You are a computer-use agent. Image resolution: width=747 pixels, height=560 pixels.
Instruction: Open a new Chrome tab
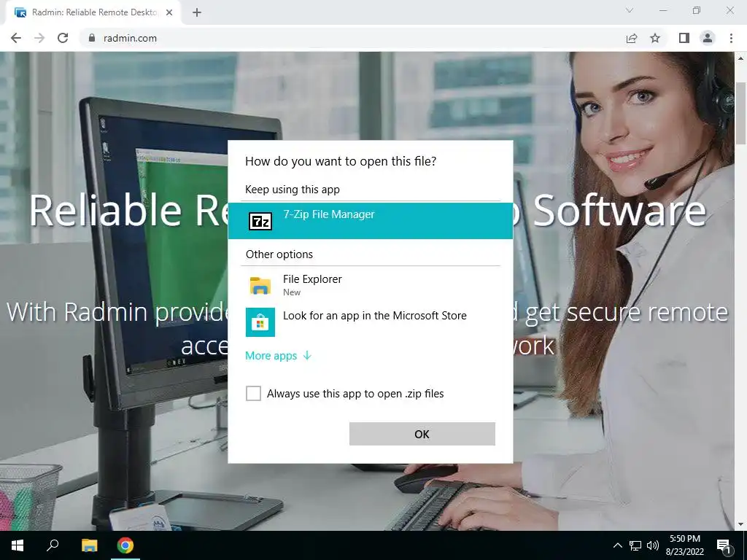coord(197,12)
